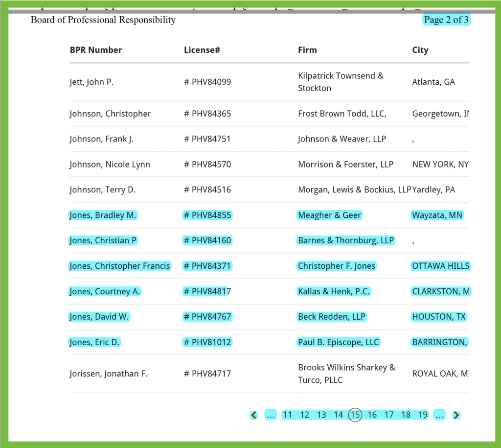The height and width of the screenshot is (448, 501).
Task: Click the left ellipsis pagination control
Action: [x=271, y=415]
